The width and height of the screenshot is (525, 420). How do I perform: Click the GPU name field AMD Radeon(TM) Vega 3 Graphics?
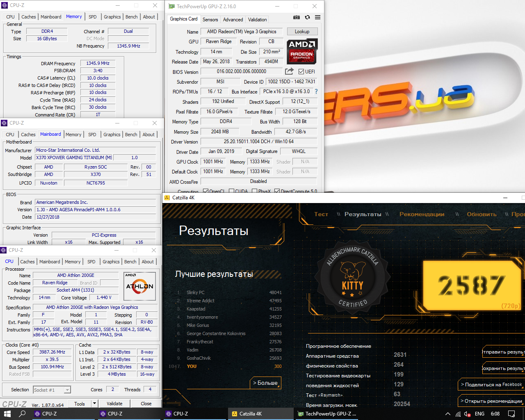[x=242, y=32]
